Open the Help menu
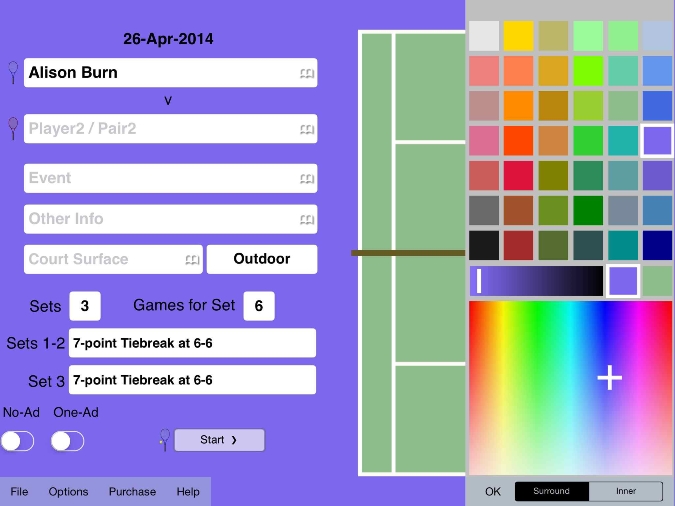 click(188, 491)
